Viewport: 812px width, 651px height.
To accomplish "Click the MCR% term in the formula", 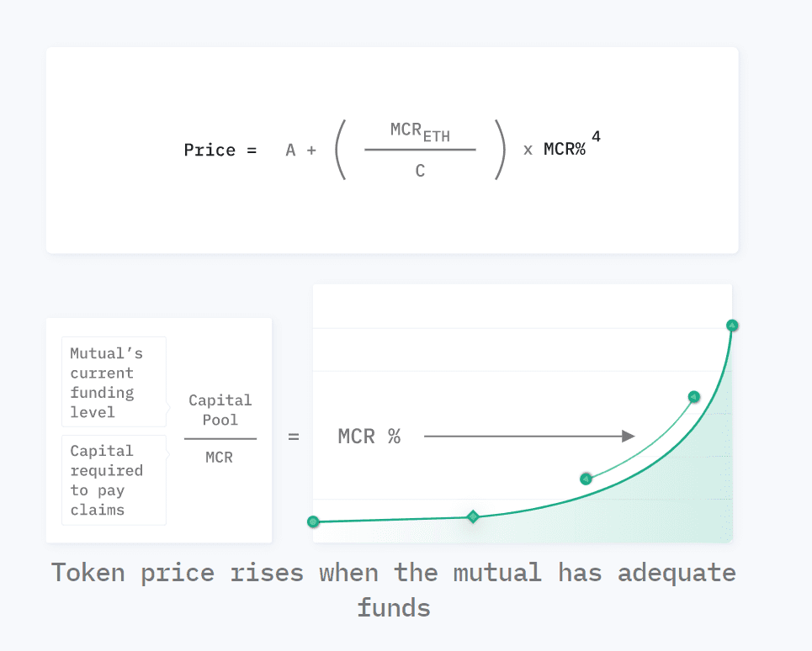I will 565,150.
